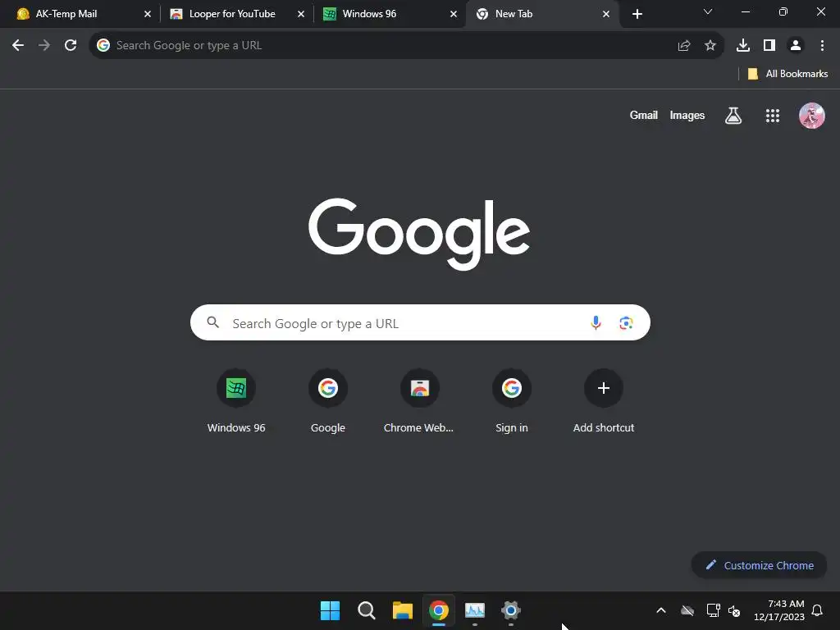
Task: Open Gmail link
Action: click(643, 115)
